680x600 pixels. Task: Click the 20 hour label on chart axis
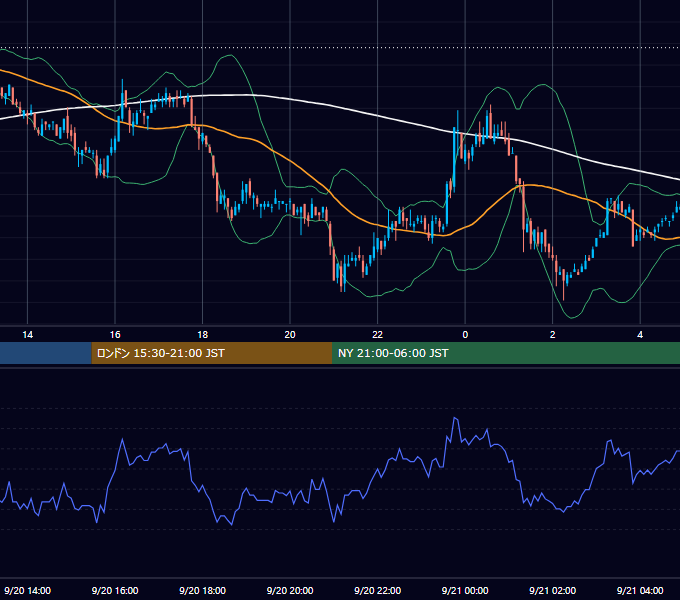pyautogui.click(x=290, y=335)
